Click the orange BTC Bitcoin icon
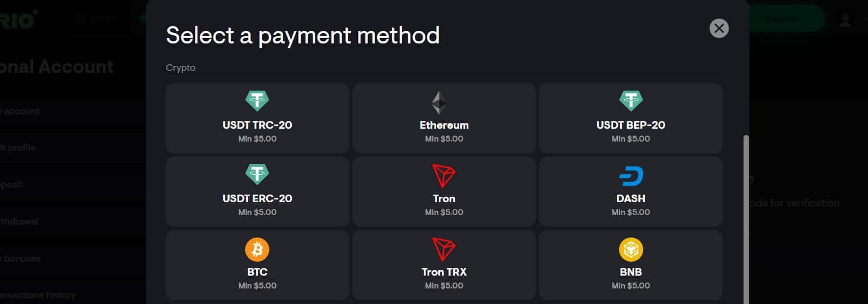868x304 pixels. (x=257, y=249)
